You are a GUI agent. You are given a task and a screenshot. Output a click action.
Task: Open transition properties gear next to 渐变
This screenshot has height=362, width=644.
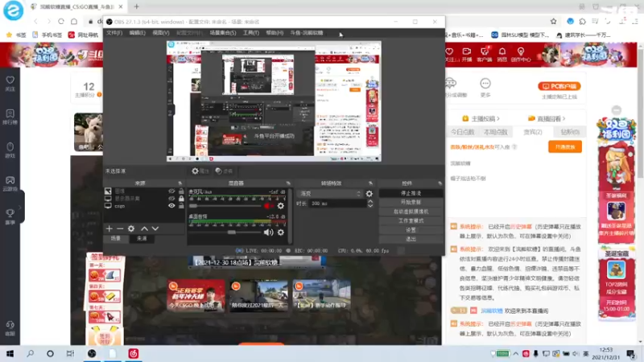point(369,194)
